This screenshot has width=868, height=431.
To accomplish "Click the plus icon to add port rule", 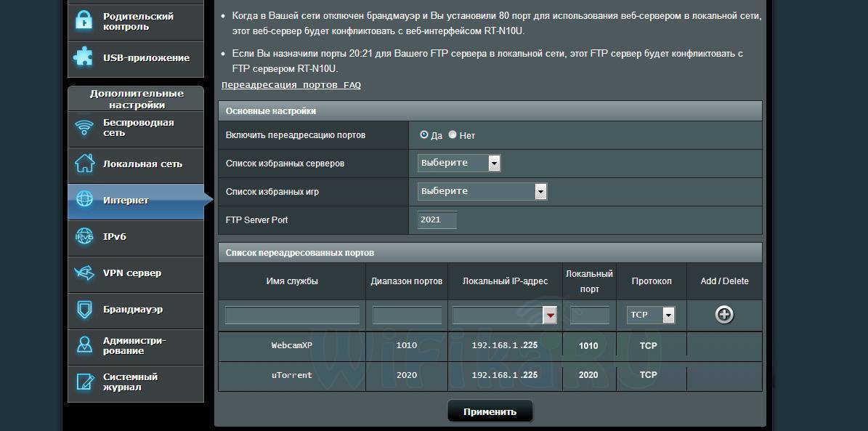I will (x=724, y=314).
